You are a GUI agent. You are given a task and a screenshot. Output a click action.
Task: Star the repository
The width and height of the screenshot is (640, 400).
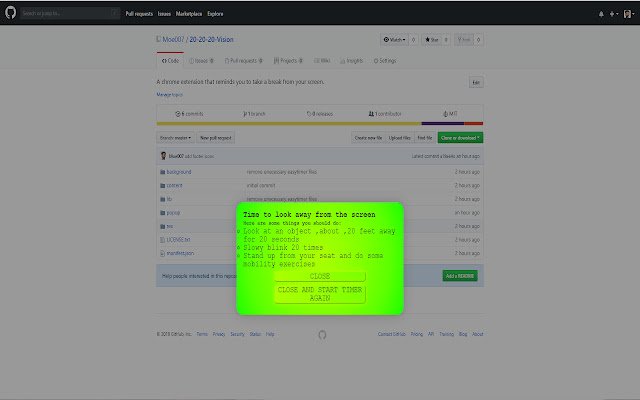(x=431, y=40)
